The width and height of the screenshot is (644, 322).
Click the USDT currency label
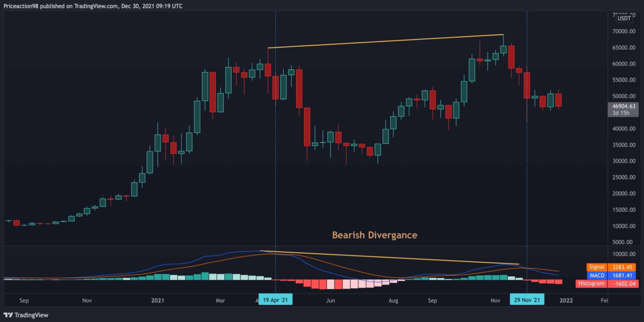point(624,18)
